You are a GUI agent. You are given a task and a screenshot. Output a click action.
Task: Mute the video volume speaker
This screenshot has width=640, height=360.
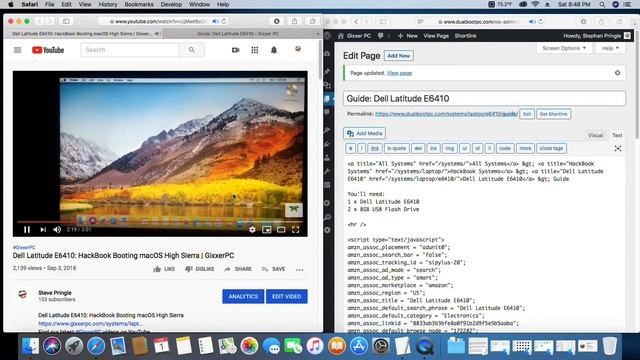click(x=57, y=230)
